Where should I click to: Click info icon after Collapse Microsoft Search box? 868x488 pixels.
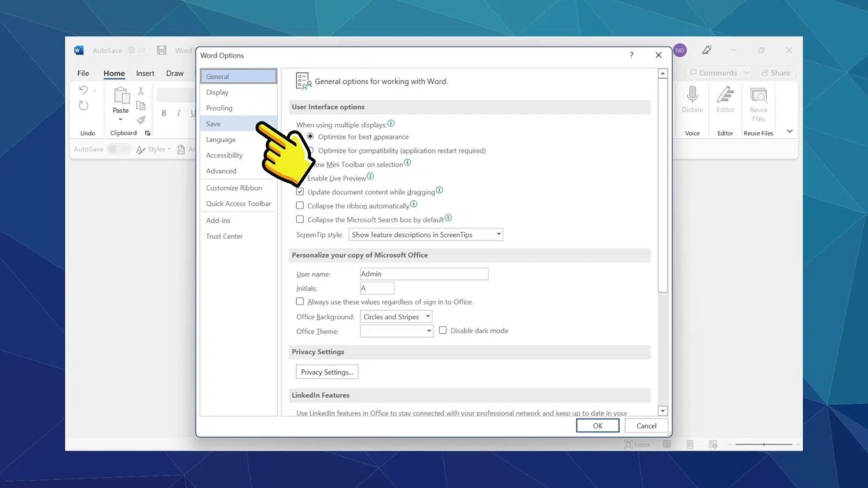coord(448,218)
